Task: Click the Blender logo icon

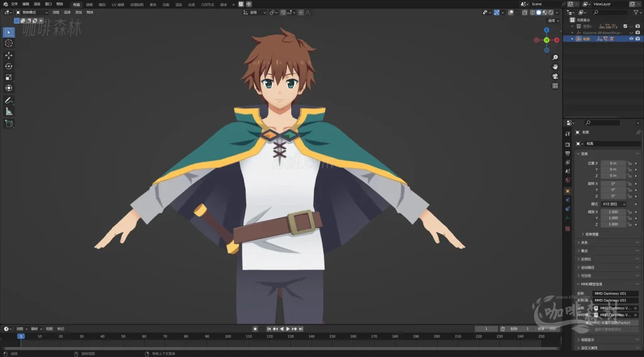Action: point(5,4)
